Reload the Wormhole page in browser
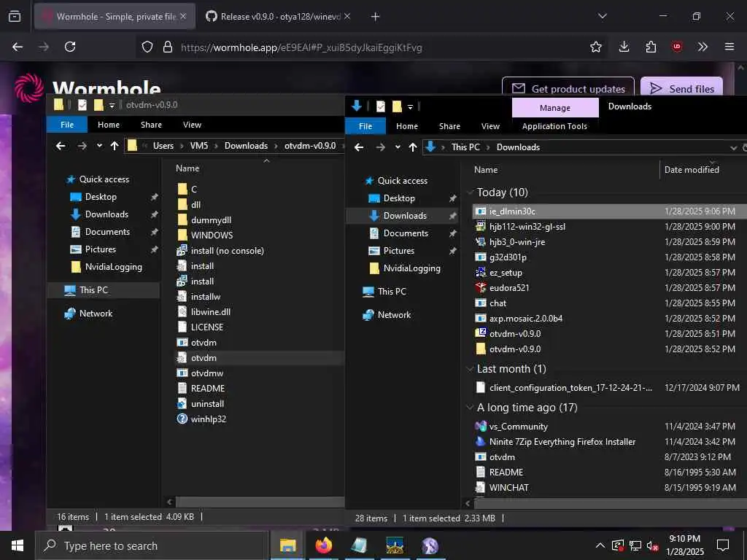The width and height of the screenshot is (747, 560). 70,47
